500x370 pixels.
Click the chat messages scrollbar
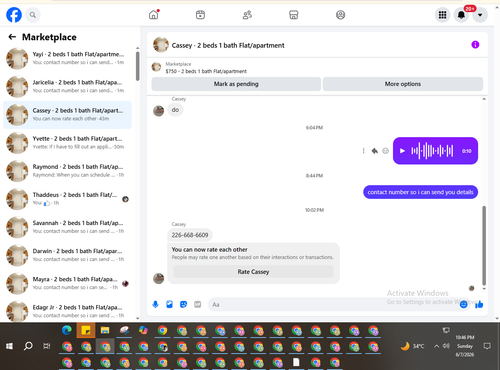click(484, 245)
